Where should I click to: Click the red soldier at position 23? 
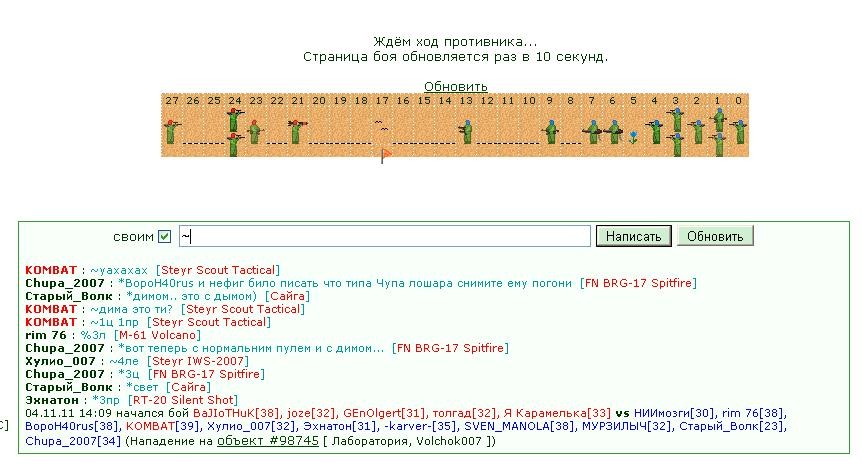(255, 132)
